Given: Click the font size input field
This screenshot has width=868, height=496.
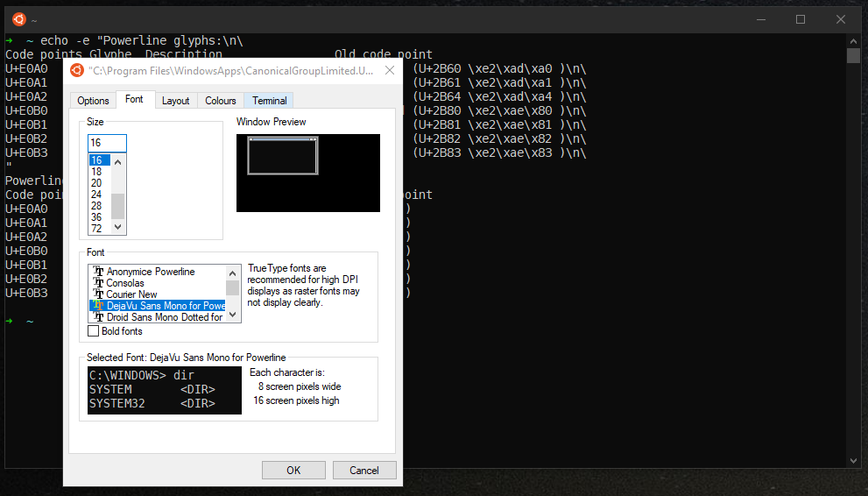Looking at the screenshot, I should (x=107, y=143).
